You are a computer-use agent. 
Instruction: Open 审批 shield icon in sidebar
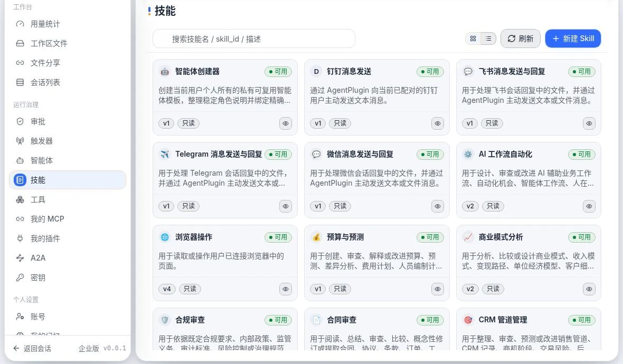click(20, 121)
